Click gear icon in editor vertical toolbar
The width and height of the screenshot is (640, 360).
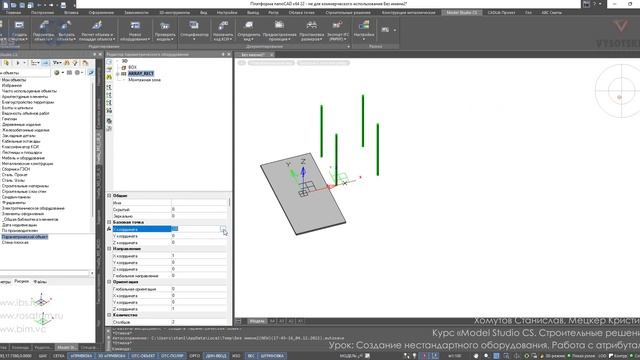[109, 121]
